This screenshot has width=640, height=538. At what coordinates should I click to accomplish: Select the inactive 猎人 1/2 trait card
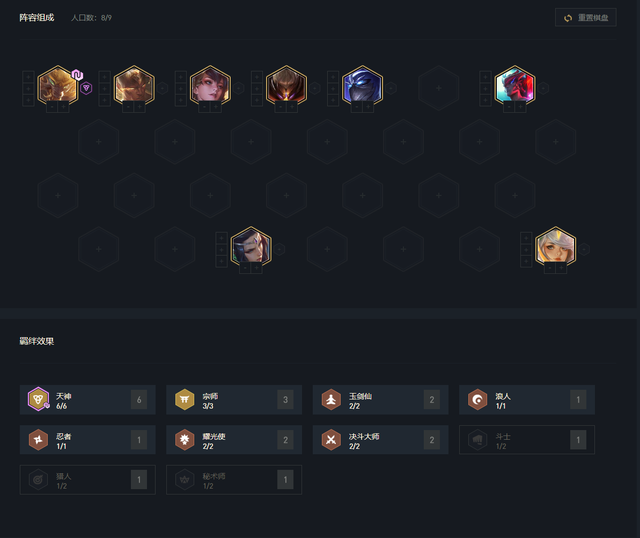point(87,480)
